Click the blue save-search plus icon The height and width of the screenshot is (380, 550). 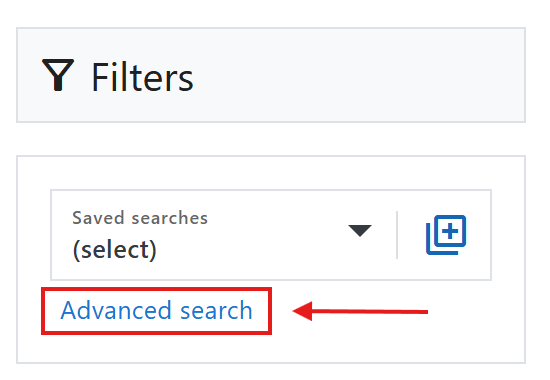pyautogui.click(x=446, y=235)
